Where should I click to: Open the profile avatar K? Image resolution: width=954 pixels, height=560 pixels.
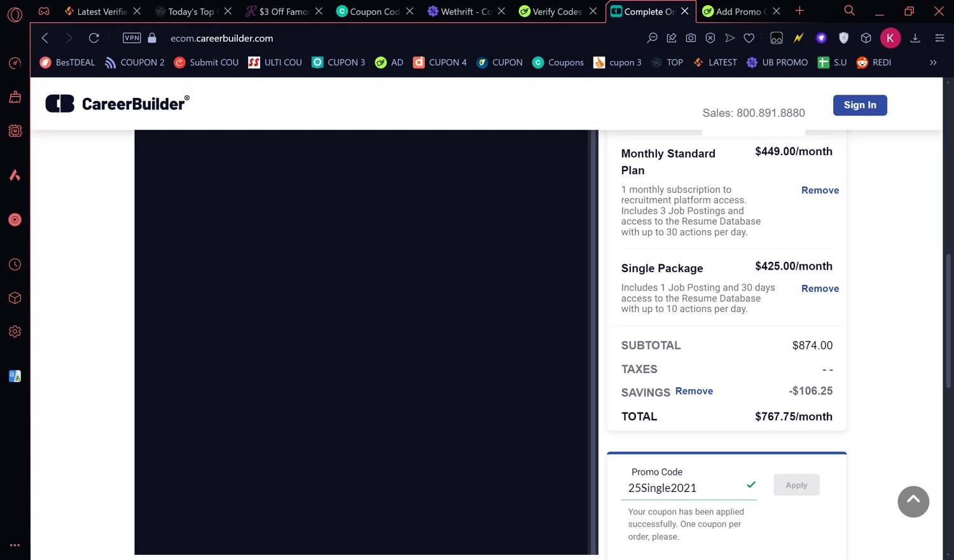[x=890, y=38]
